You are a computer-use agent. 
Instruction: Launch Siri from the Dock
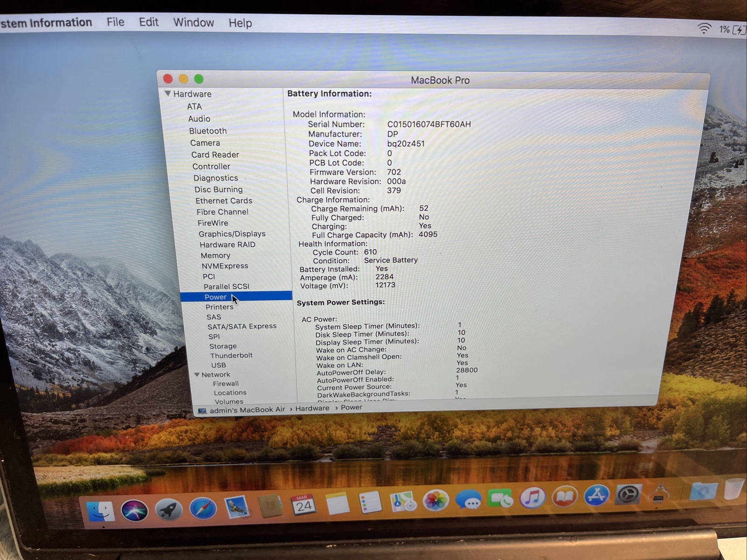(x=134, y=510)
